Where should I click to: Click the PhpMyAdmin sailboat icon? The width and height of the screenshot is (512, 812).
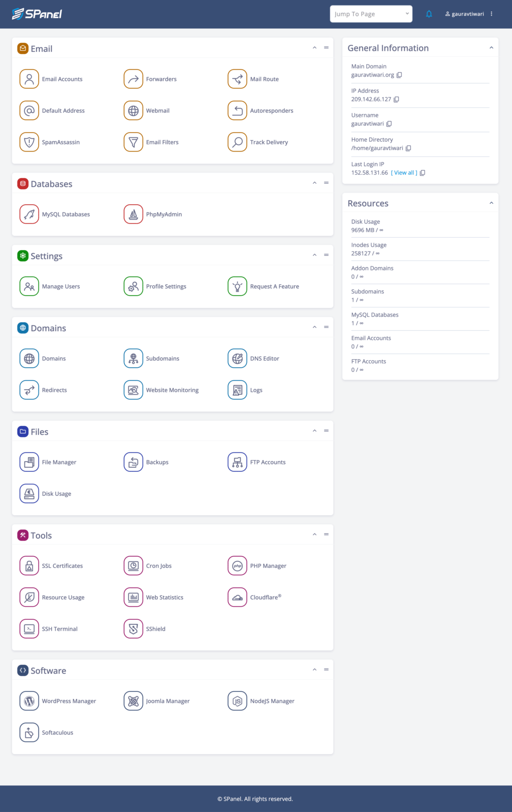coord(133,214)
